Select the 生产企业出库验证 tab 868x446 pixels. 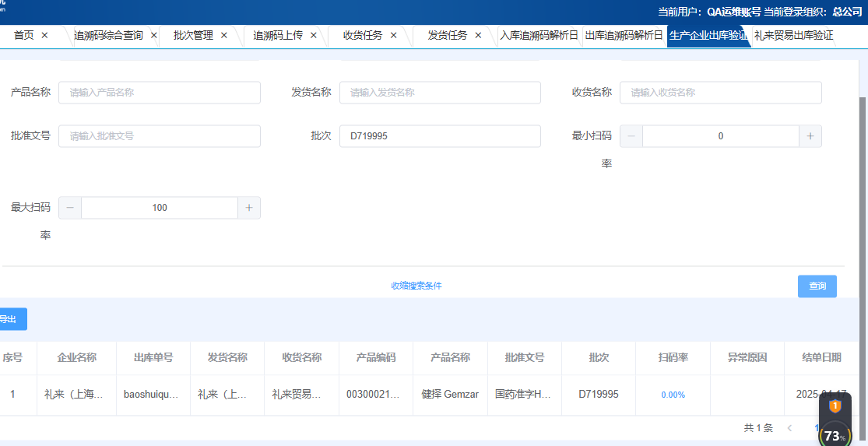point(708,35)
